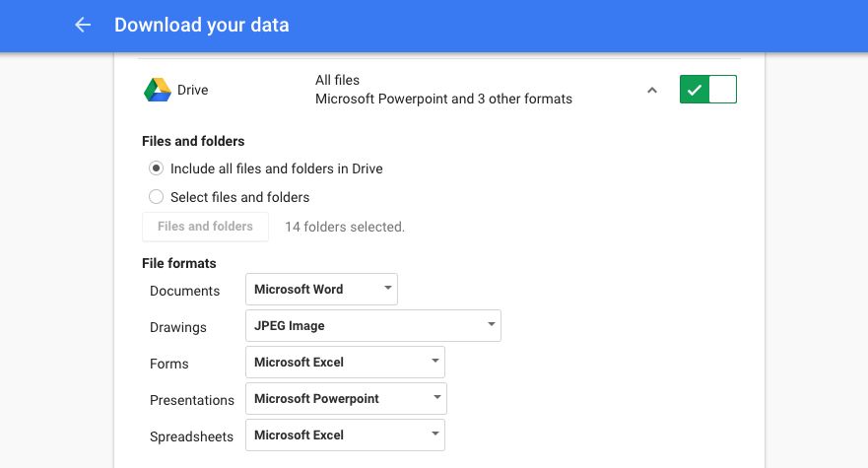
Task: Select Include all files and folders in Drive
Action: point(156,168)
